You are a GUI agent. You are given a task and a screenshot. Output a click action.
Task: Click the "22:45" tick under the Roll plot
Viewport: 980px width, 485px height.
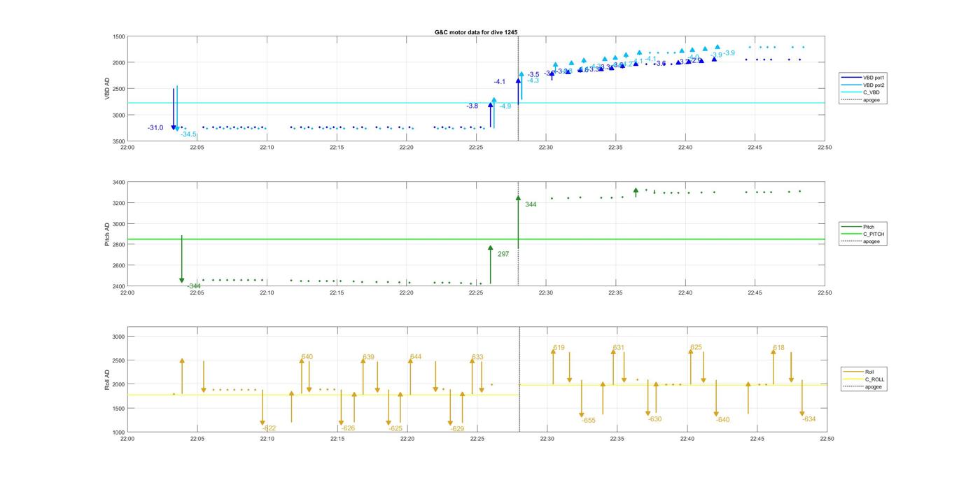pyautogui.click(x=757, y=439)
